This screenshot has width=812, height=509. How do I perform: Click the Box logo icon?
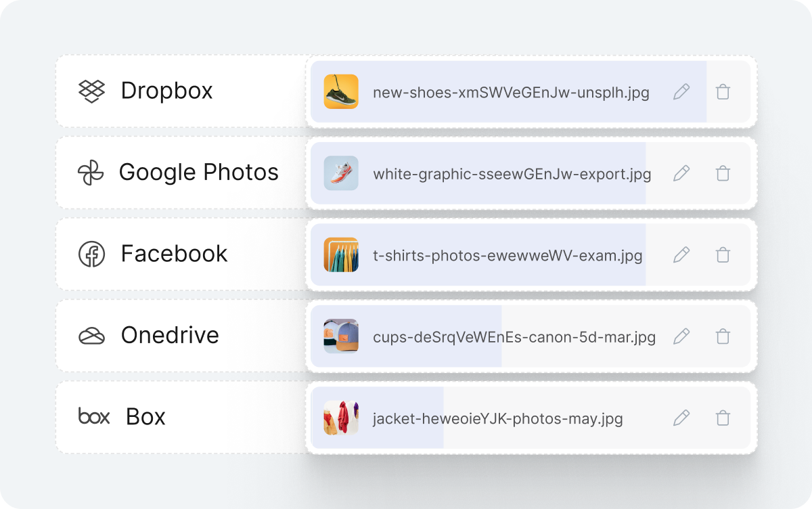93,417
